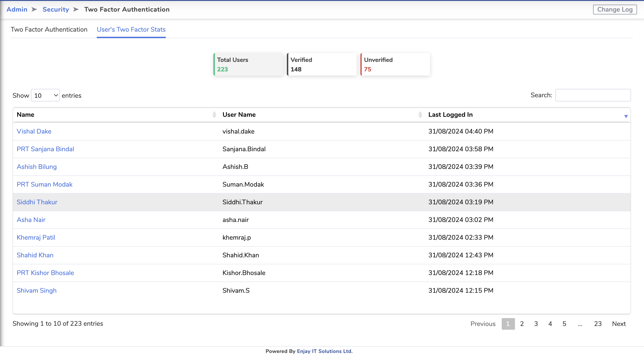Open PRT Suman Modak user link
The image size is (644, 356).
(x=44, y=184)
